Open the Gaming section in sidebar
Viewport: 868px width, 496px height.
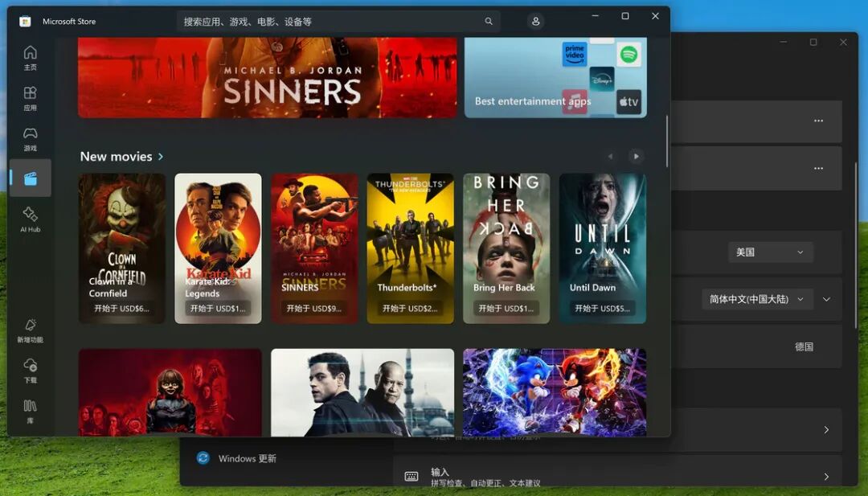coord(31,138)
